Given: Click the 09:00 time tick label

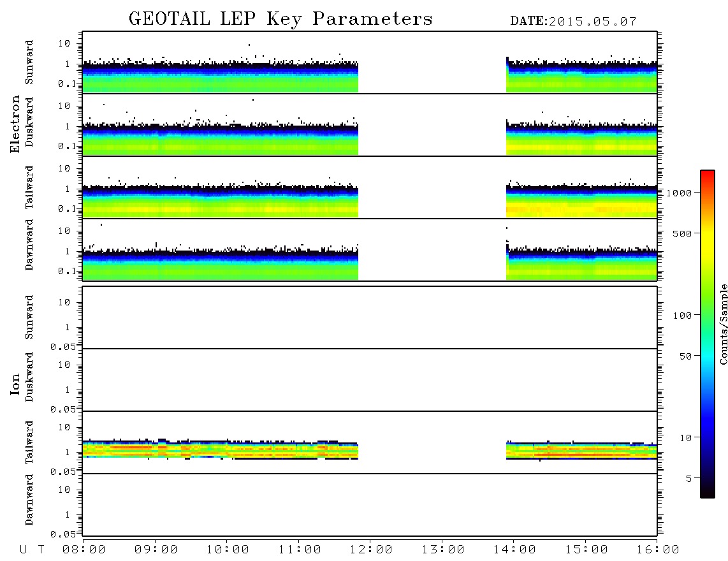Looking at the screenshot, I should (156, 550).
